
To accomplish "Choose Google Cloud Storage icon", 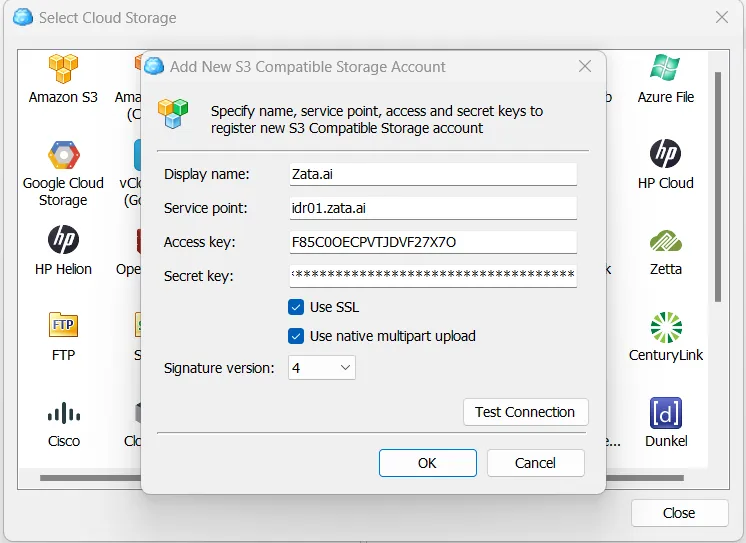I will point(63,155).
